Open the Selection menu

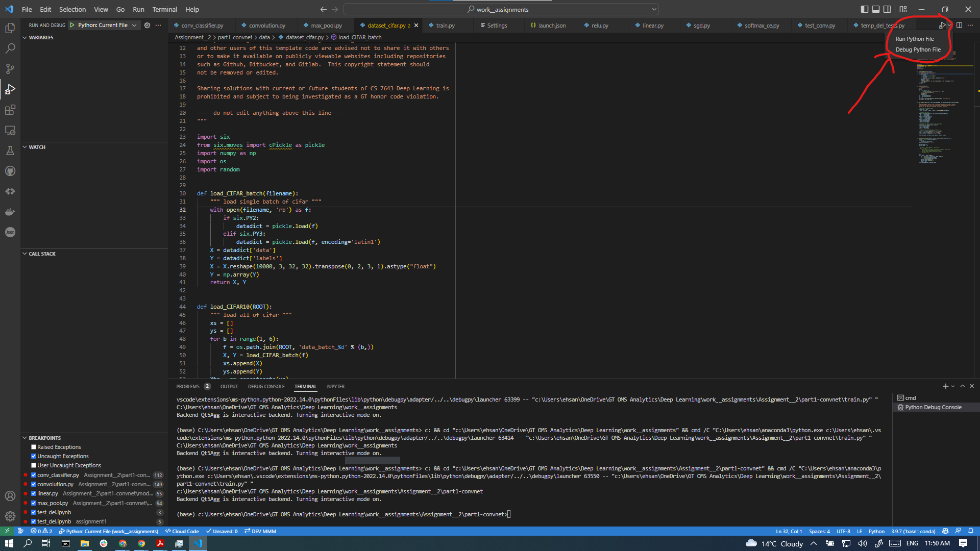coord(72,9)
